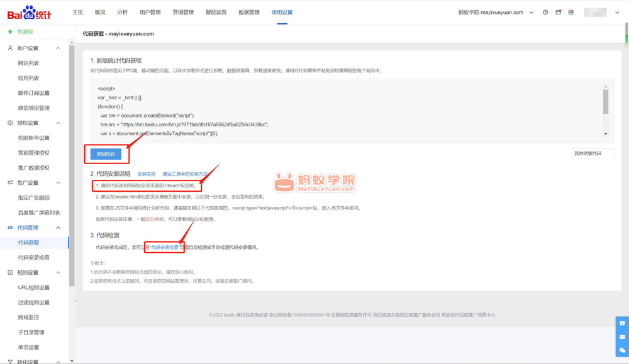Open the help question-mark icon
This screenshot has width=629, height=364.
[x=545, y=13]
